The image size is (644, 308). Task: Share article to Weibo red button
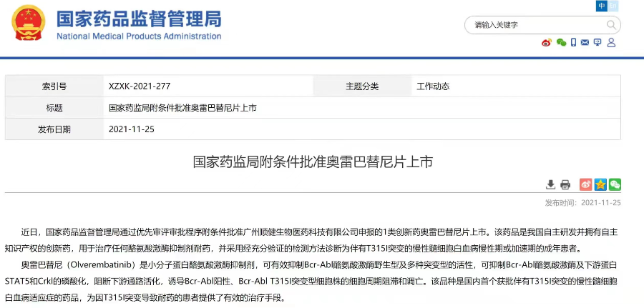pos(585,184)
